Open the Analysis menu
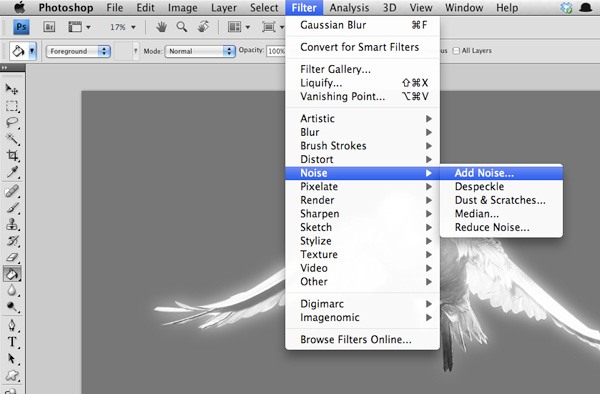Image resolution: width=600 pixels, height=394 pixels. [x=349, y=8]
